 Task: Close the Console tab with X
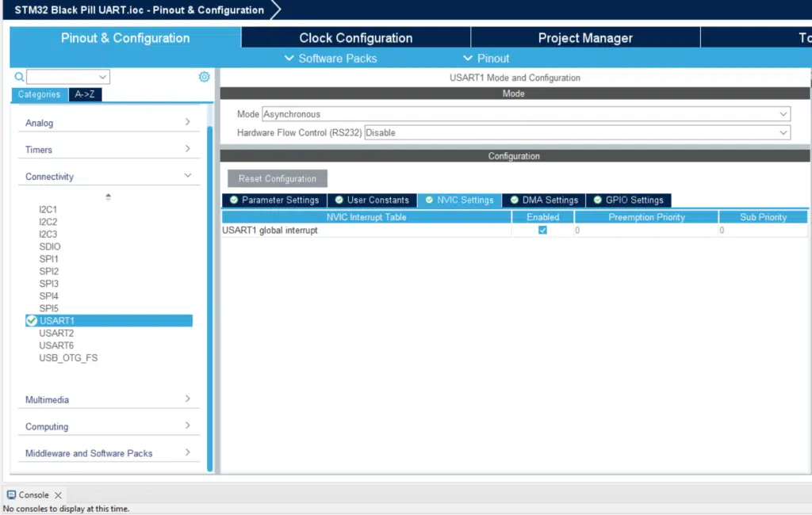[58, 495]
